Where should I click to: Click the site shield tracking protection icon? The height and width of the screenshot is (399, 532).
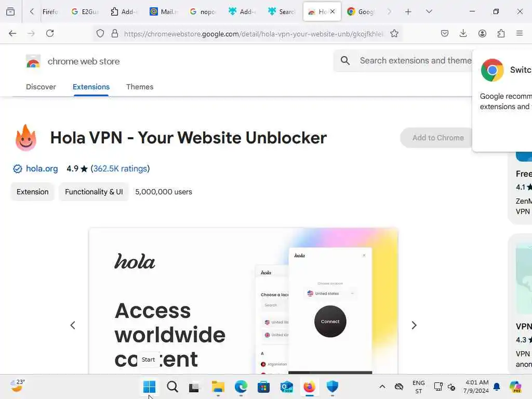pyautogui.click(x=100, y=33)
